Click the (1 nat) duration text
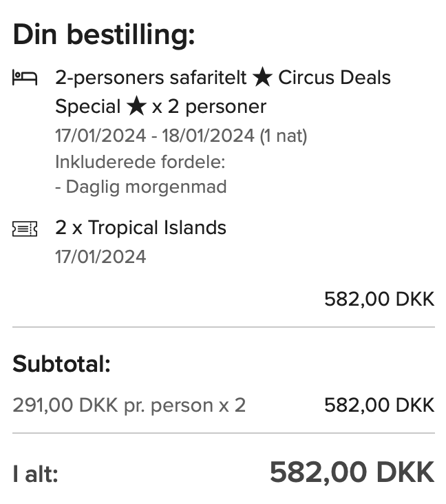446x504 pixels. 283,136
